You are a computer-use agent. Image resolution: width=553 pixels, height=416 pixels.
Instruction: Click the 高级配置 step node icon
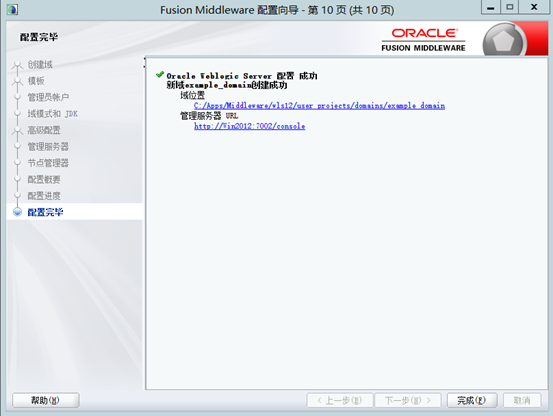pyautogui.click(x=17, y=131)
